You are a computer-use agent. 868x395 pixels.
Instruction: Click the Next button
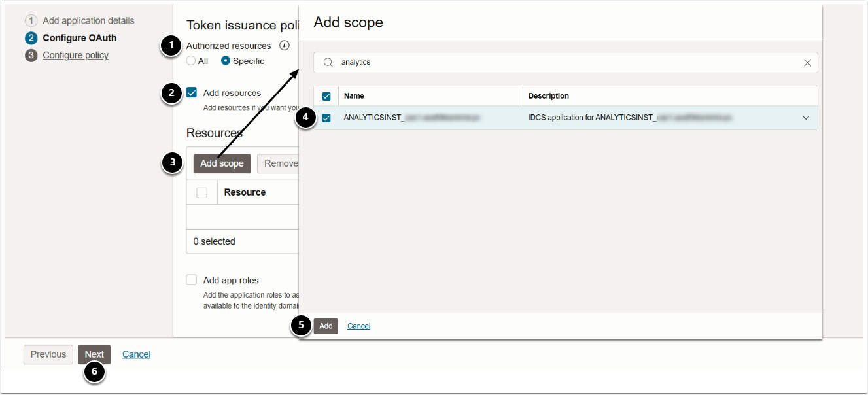(94, 354)
